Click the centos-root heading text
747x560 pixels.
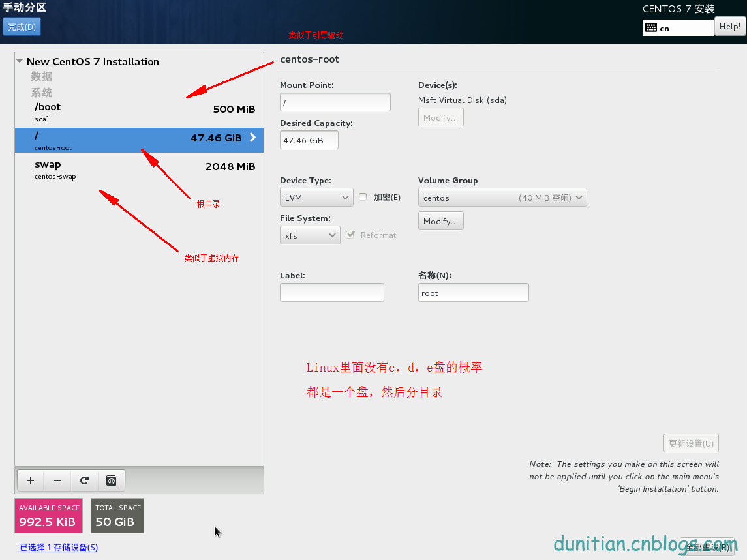coord(310,59)
